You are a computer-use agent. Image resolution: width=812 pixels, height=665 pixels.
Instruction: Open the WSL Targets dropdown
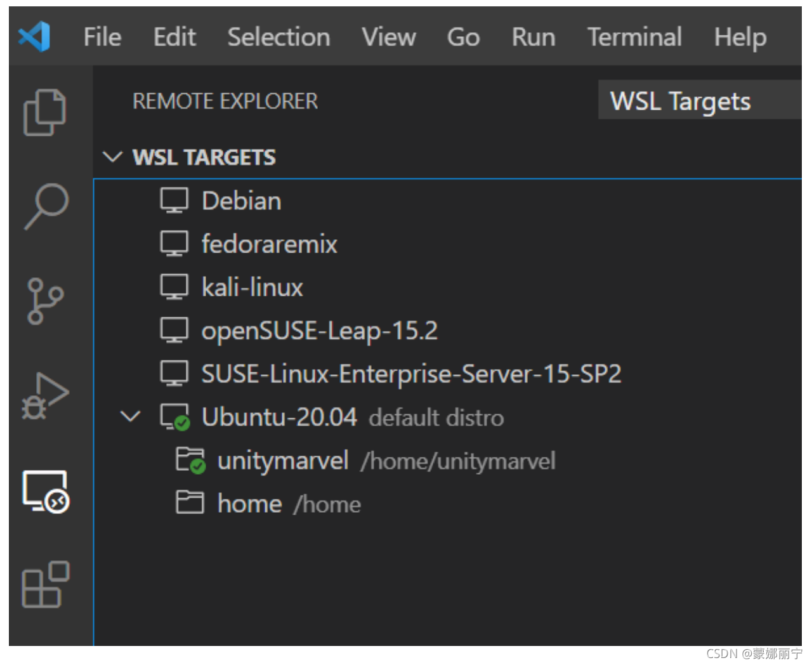(700, 100)
